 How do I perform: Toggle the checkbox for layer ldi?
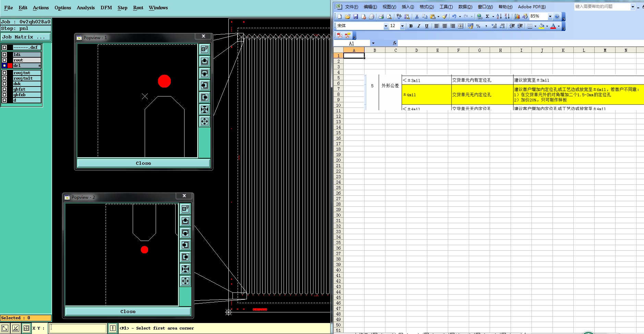pos(4,55)
